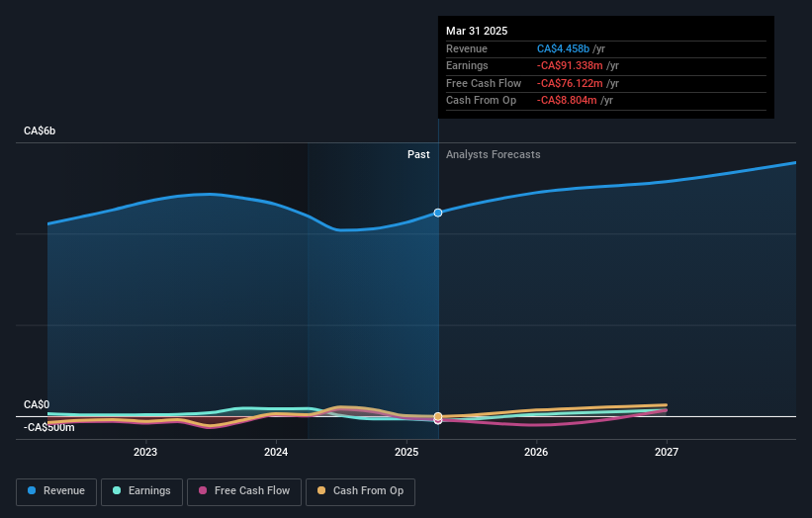Image resolution: width=812 pixels, height=518 pixels.
Task: Click the Analysts Forecasts label
Action: [x=493, y=155]
